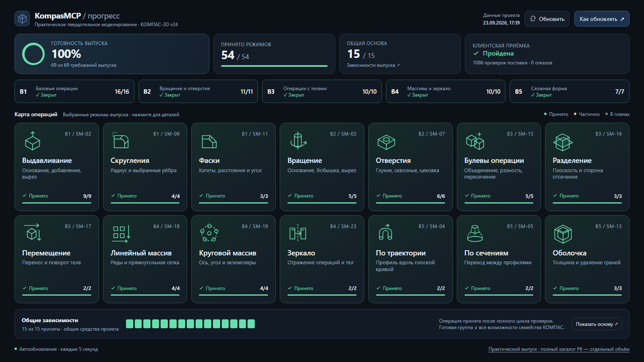Viewport: 644px width, 362px height.
Task: Open the Зависимости выпуска link
Action: (x=373, y=65)
